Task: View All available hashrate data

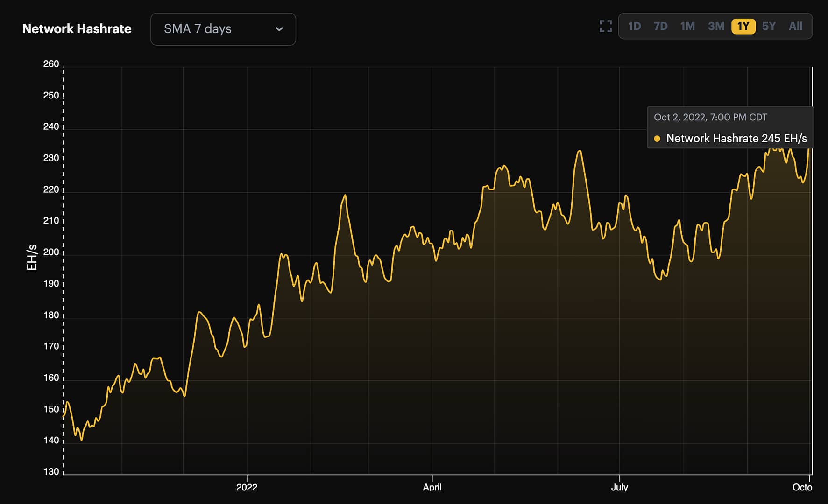Action: click(795, 26)
